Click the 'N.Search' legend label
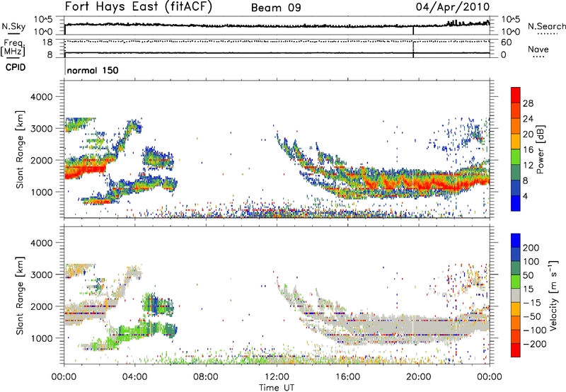Screen dimensions: 566x392 tap(546, 26)
